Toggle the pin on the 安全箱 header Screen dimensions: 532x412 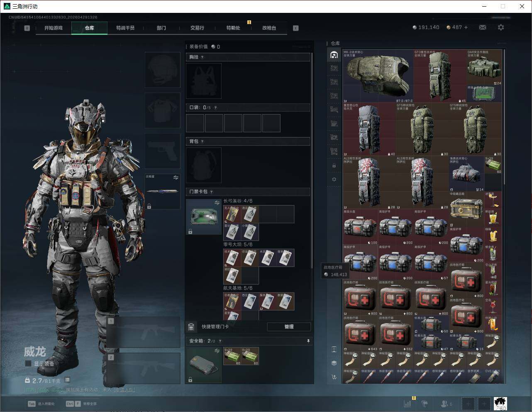point(308,341)
